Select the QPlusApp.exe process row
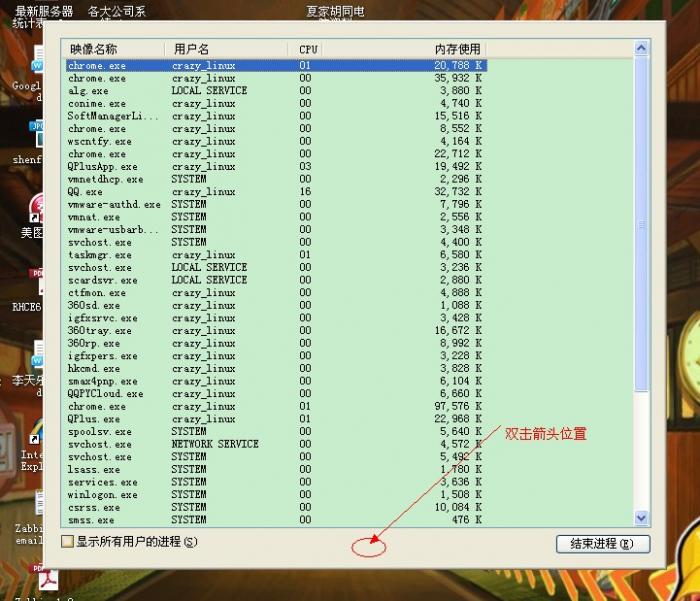Viewport: 700px width, 601px height. point(277,167)
